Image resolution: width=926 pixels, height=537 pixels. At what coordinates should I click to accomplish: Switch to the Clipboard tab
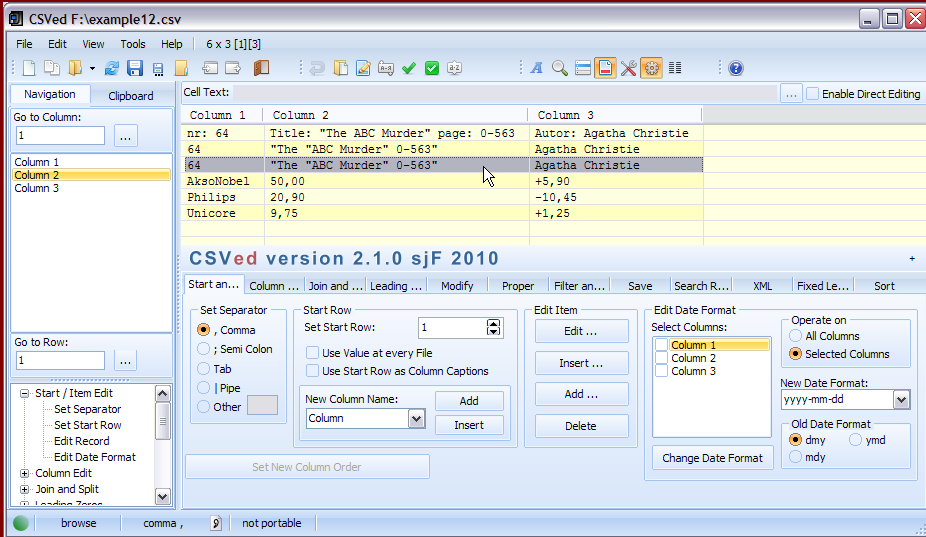tap(131, 96)
